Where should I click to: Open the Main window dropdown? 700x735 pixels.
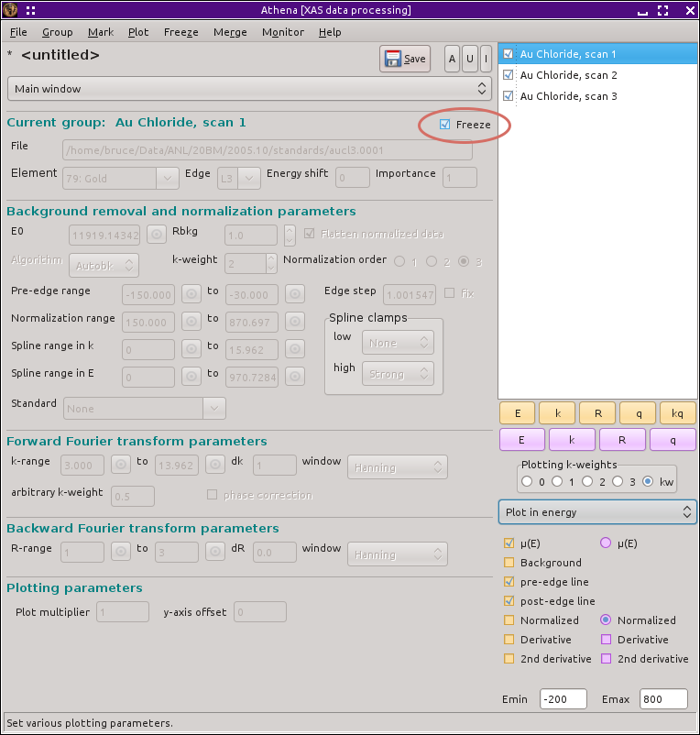click(x=249, y=89)
